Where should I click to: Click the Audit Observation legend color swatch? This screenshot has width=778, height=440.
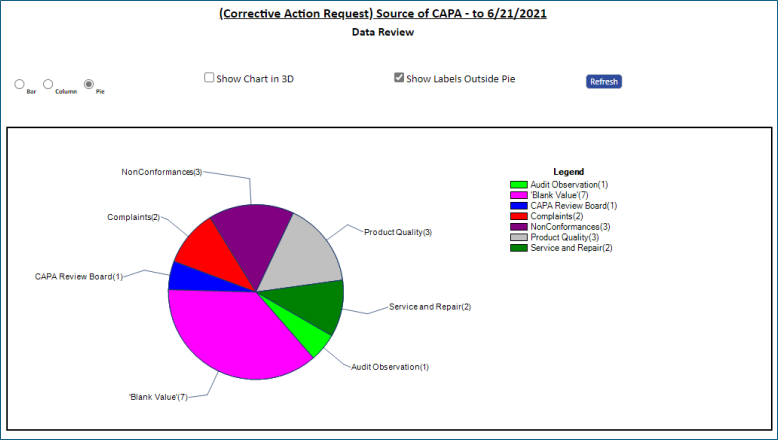pos(519,185)
